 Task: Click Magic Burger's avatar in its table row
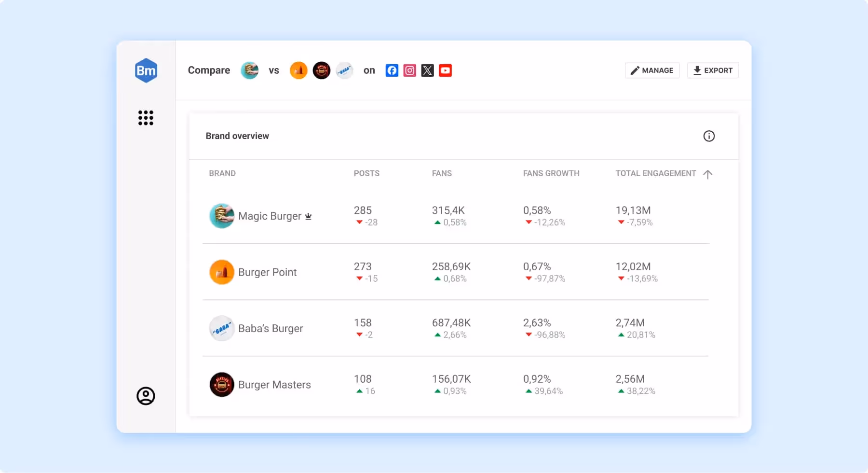(x=222, y=216)
